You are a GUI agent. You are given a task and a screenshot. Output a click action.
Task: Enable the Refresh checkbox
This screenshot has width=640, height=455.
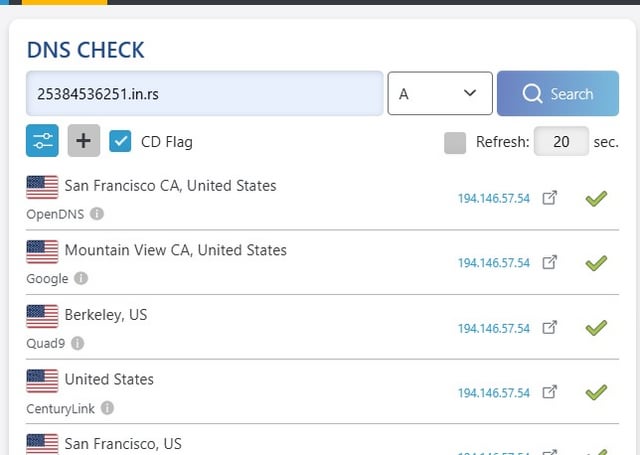[x=455, y=142]
